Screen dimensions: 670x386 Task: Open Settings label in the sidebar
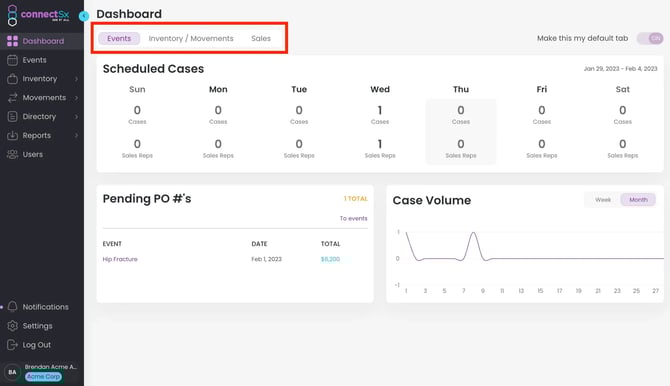click(x=38, y=326)
